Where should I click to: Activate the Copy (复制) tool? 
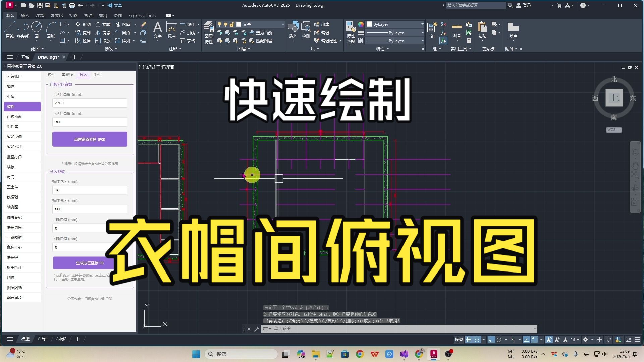[x=83, y=33]
